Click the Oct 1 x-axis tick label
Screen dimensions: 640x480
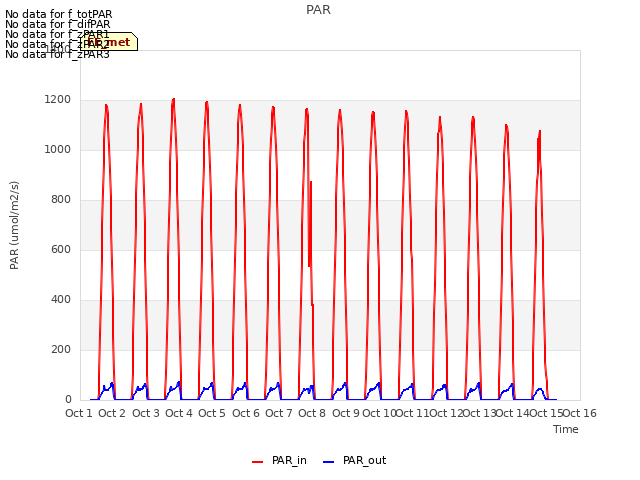pyautogui.click(x=79, y=413)
